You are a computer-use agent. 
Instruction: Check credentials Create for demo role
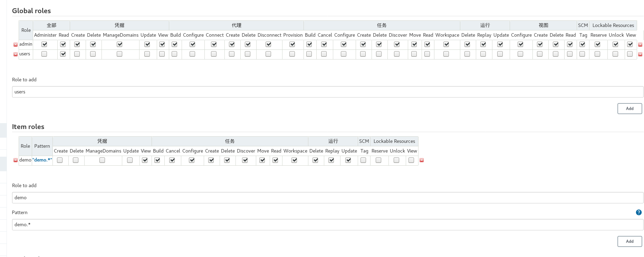tap(60, 160)
